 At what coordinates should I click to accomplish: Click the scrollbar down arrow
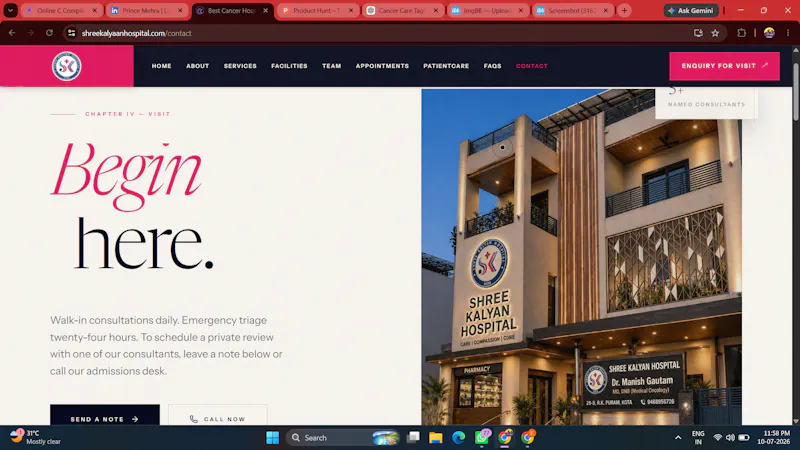(795, 421)
